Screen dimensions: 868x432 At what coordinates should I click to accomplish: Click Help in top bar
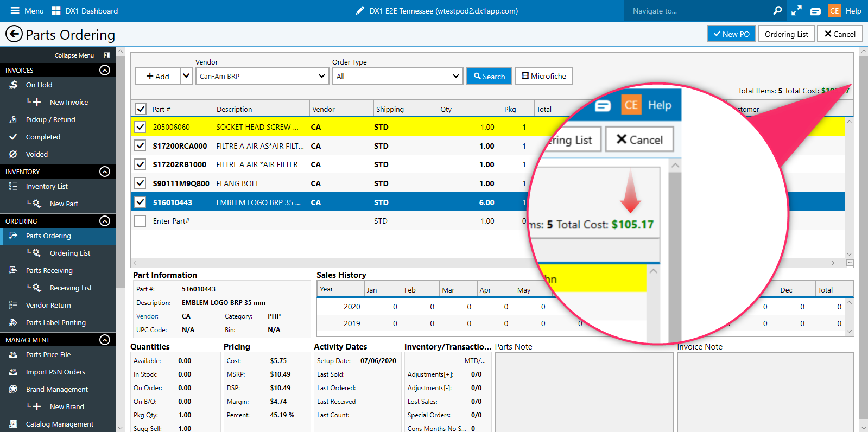click(x=853, y=11)
